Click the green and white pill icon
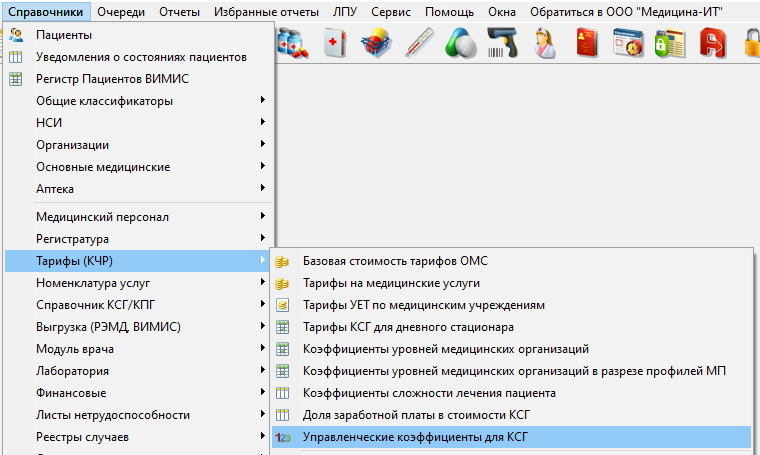 [x=461, y=44]
